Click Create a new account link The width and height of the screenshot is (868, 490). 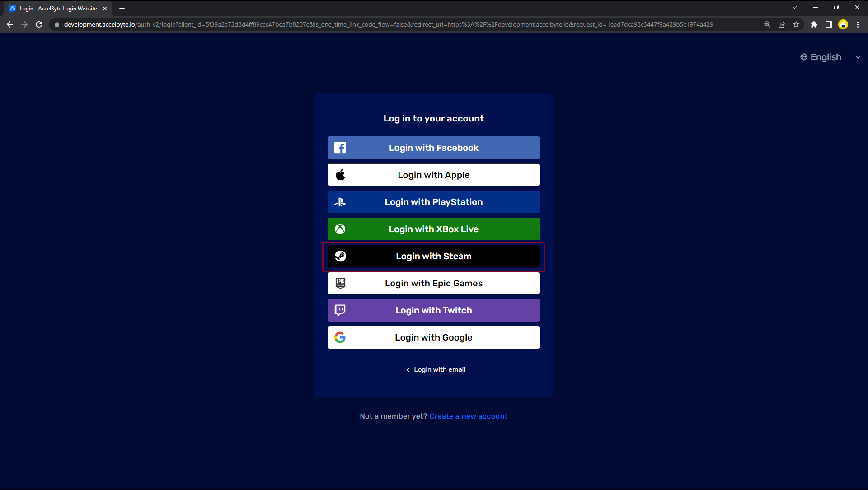click(x=469, y=416)
